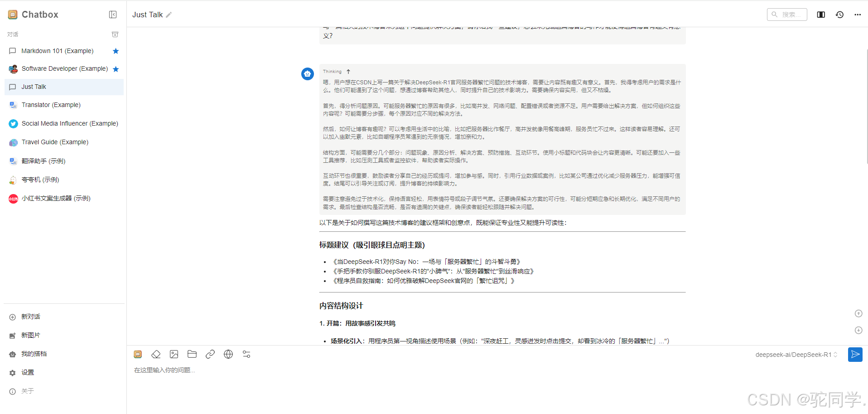Toggle the split panel view icon
The image size is (868, 414).
pos(821,15)
